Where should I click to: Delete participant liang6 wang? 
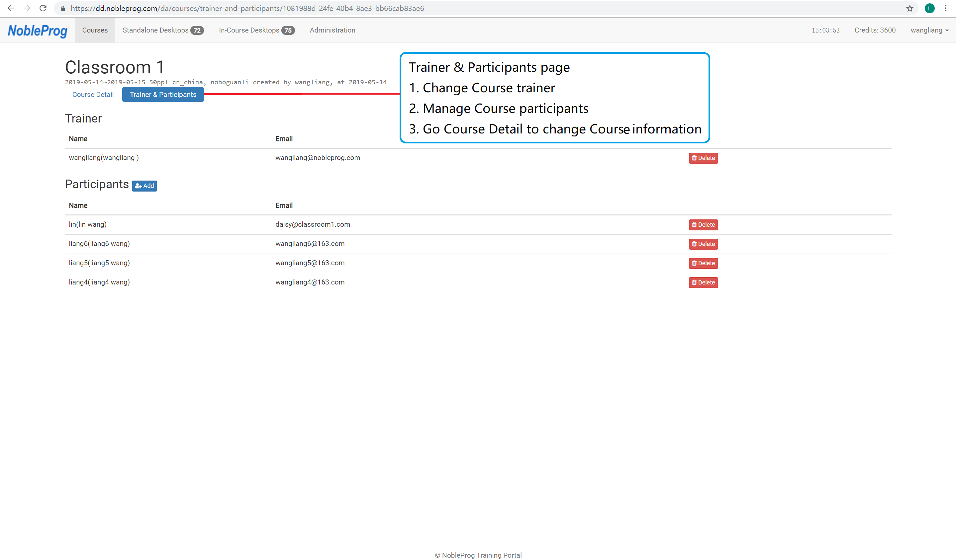click(703, 244)
